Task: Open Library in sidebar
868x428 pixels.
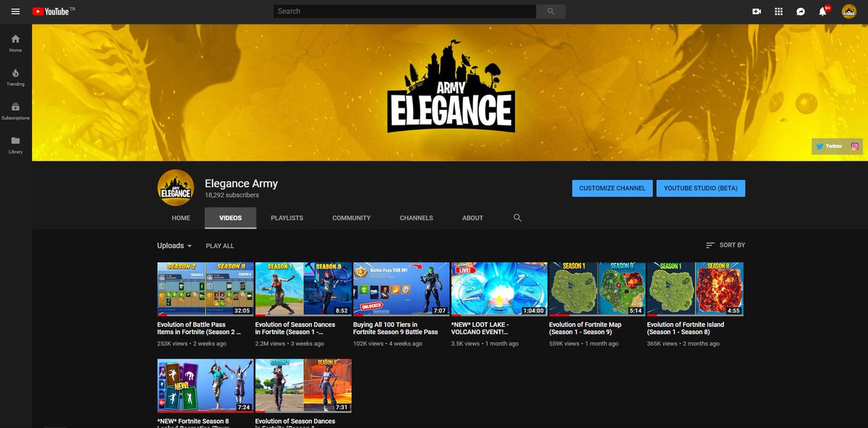Action: [15, 145]
